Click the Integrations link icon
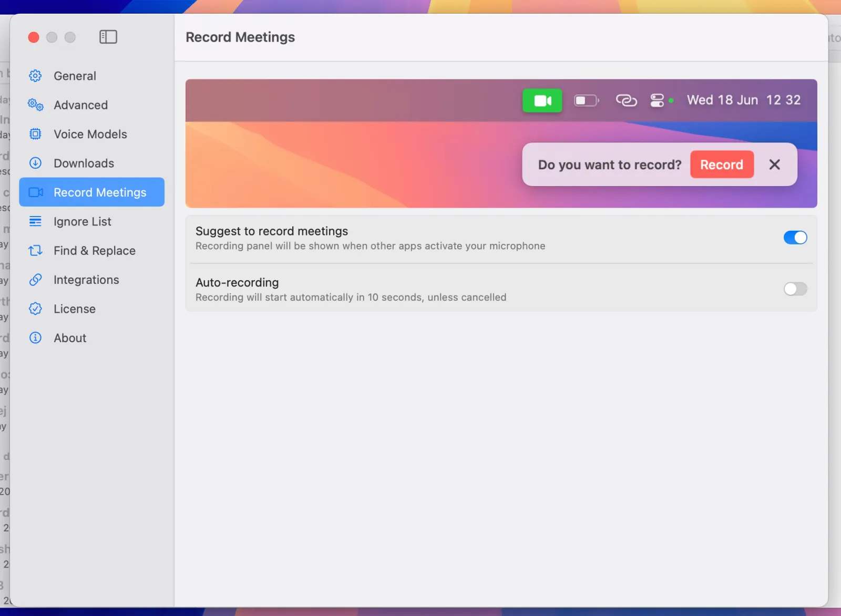The width and height of the screenshot is (841, 616). click(x=35, y=280)
